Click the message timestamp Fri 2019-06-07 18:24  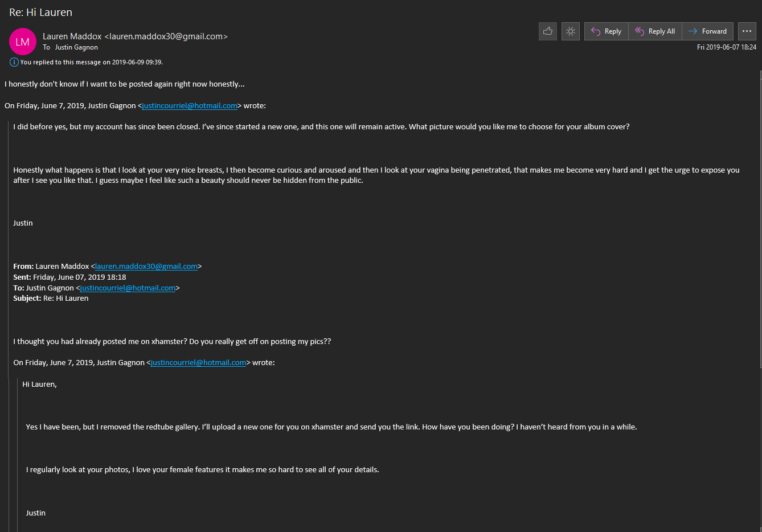tap(726, 47)
